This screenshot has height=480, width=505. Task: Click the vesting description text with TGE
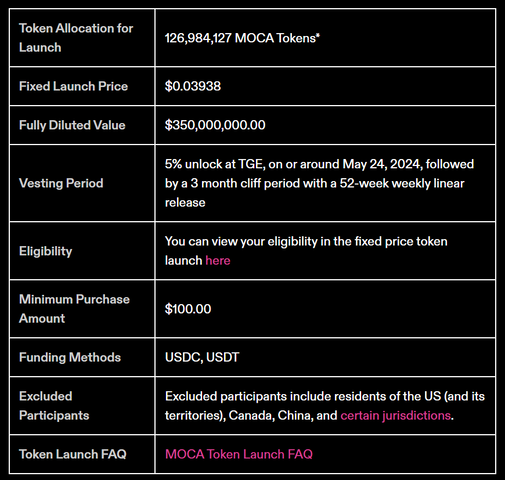(319, 183)
